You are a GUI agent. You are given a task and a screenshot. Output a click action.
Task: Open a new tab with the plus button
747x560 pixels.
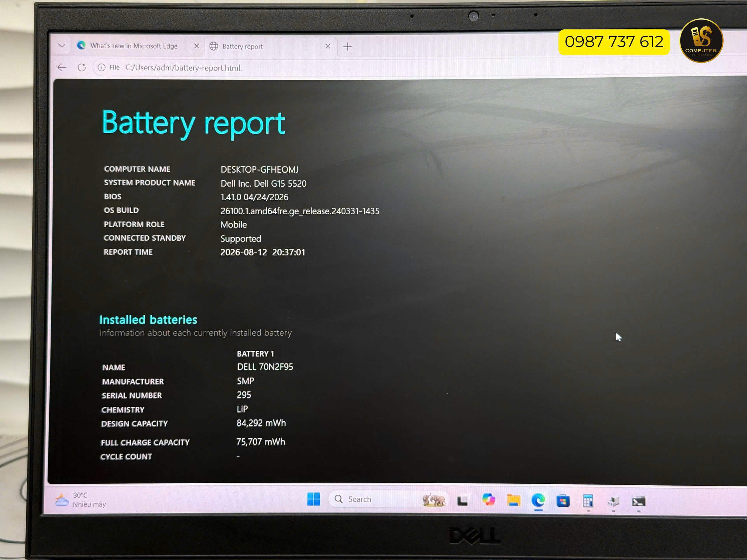pyautogui.click(x=347, y=47)
